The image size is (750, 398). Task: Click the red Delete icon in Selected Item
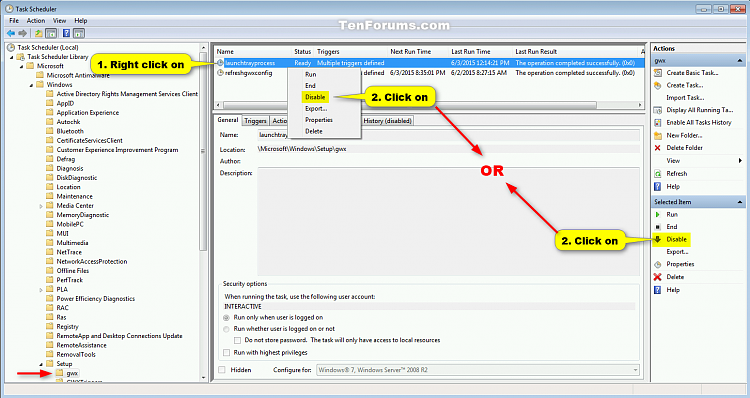click(x=658, y=277)
